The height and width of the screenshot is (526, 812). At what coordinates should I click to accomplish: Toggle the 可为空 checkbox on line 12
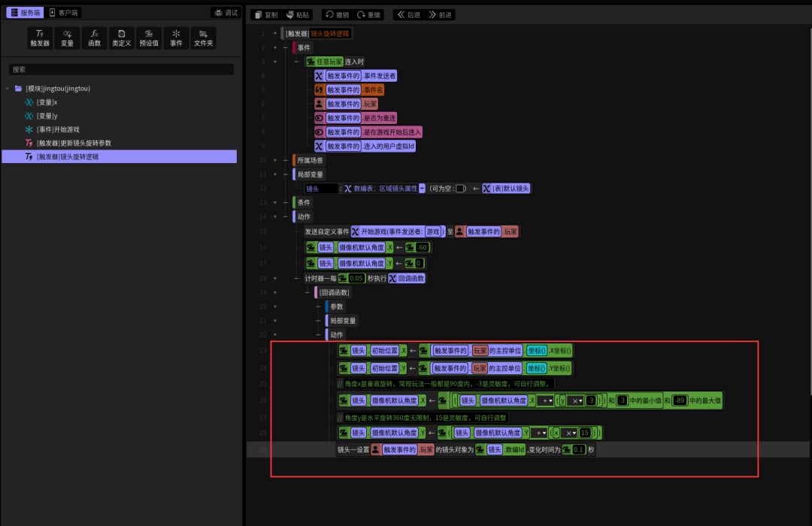coord(460,189)
